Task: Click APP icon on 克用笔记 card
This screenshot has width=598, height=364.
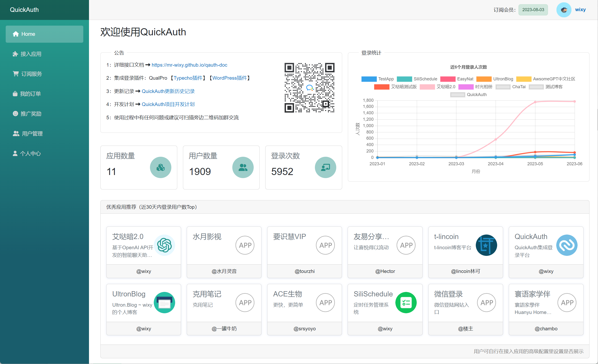Action: point(245,303)
